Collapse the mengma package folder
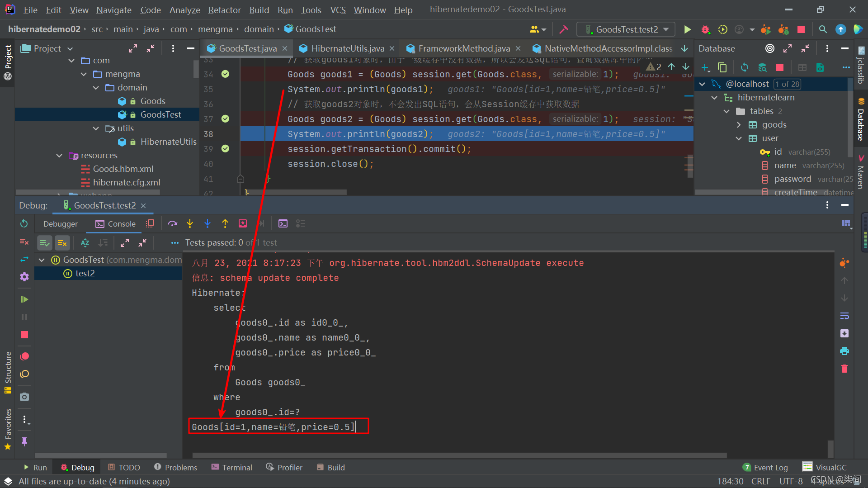868x488 pixels. [x=84, y=74]
